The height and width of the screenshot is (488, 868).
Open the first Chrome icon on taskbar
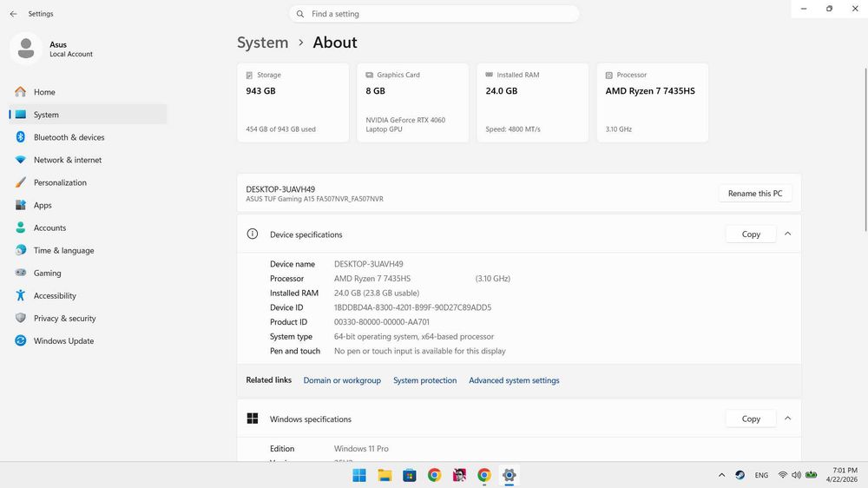[x=435, y=475]
